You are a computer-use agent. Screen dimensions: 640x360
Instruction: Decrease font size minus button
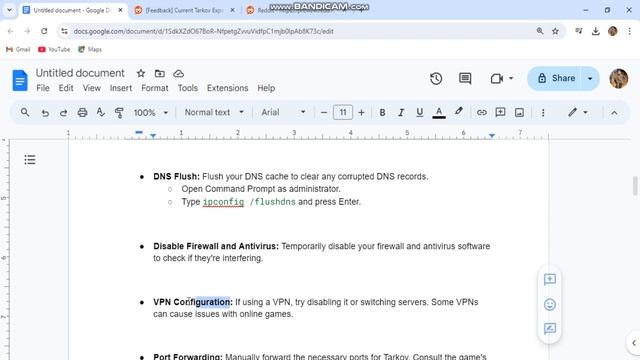[324, 113]
